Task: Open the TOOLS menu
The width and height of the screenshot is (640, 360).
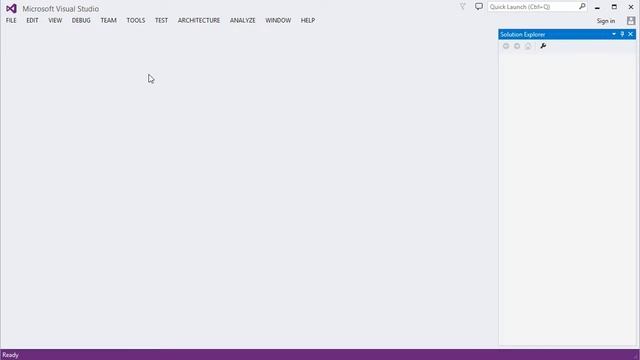Action: click(x=136, y=20)
